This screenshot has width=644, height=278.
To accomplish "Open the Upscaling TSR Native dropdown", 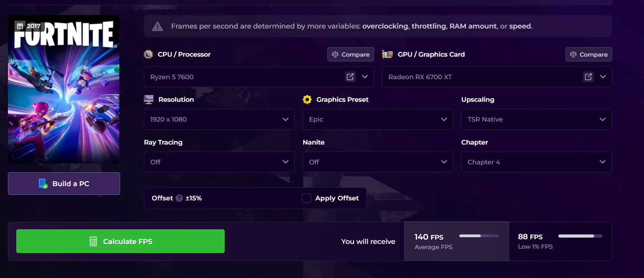I will click(536, 119).
